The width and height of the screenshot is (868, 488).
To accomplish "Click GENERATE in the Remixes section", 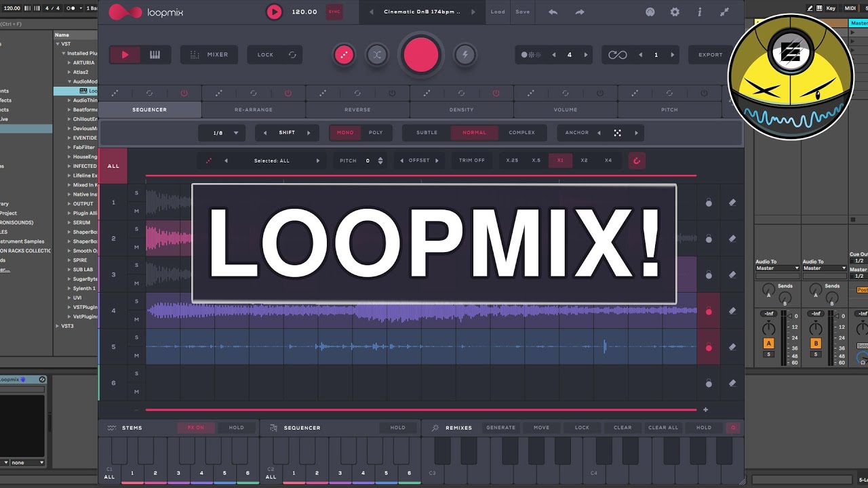I will [501, 428].
